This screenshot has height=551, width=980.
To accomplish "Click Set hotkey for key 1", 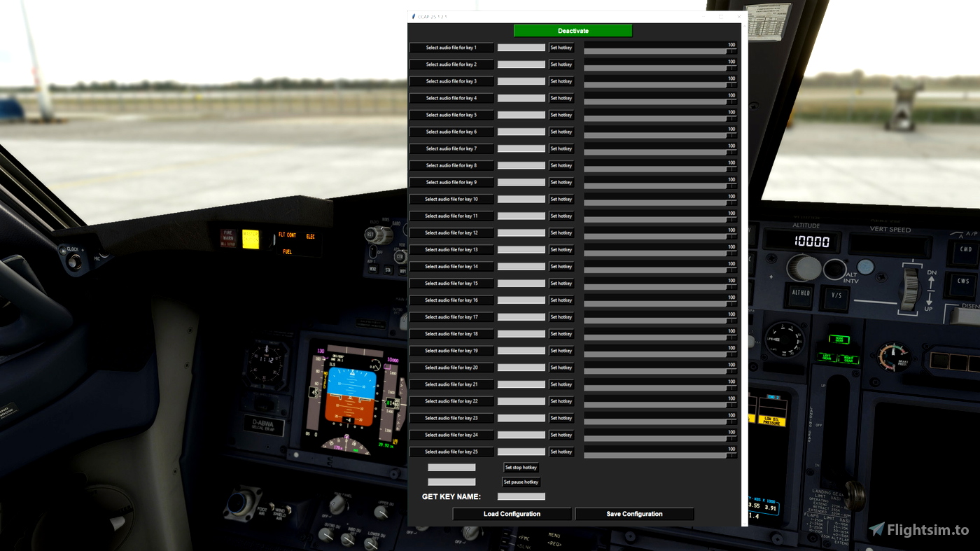I will click(x=561, y=48).
